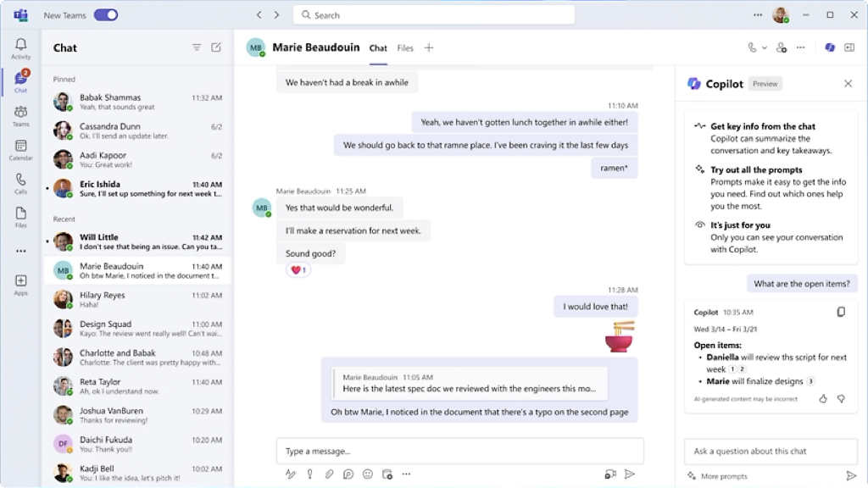Open chat with Kadji Bell
The image size is (868, 488).
[138, 473]
